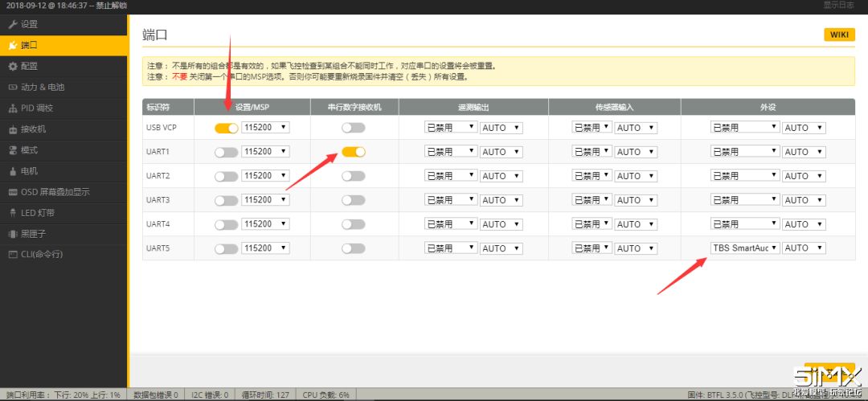
Task: Turn off UART1 serial receiver toggle
Action: (353, 152)
